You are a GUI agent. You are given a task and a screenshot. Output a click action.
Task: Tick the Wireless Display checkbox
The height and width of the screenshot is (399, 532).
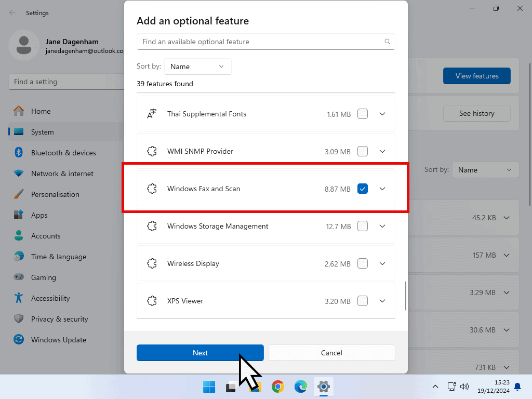[x=362, y=263]
